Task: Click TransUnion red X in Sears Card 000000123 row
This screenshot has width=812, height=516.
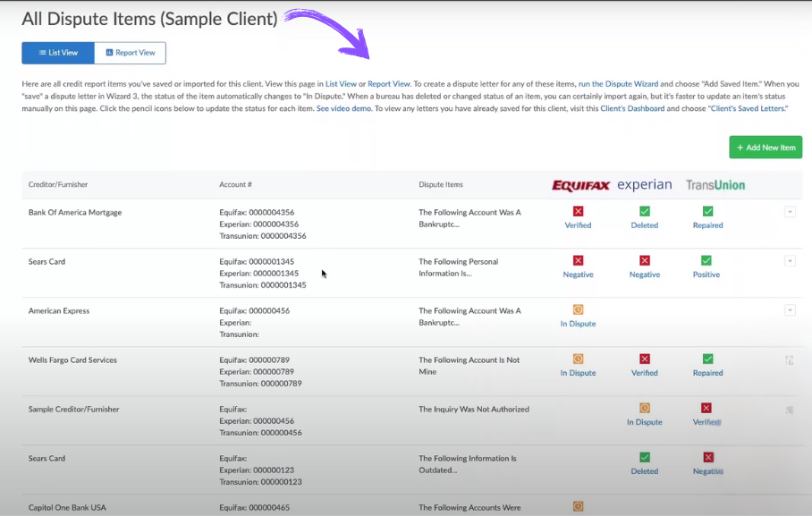Action: (x=708, y=458)
